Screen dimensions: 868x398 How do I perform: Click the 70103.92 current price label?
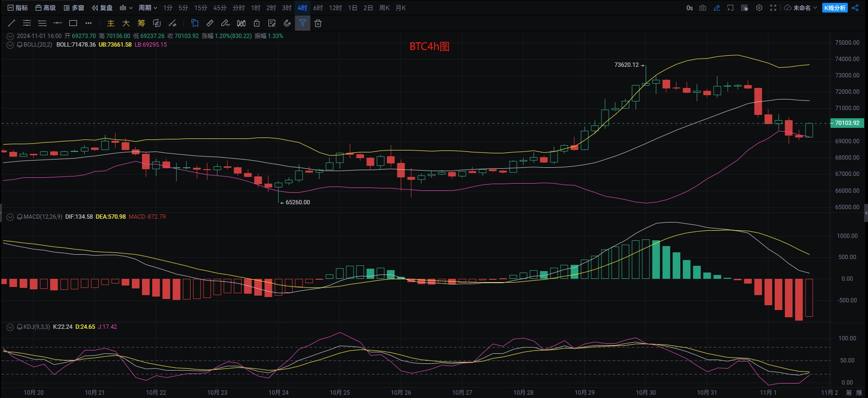pos(847,123)
